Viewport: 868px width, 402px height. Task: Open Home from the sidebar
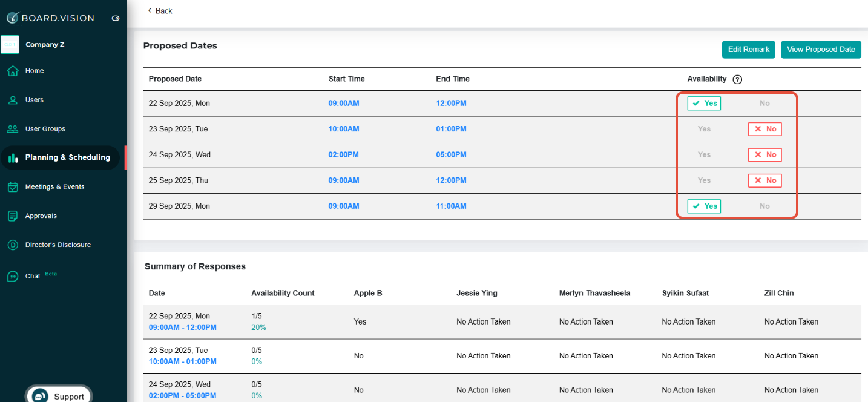tap(35, 71)
